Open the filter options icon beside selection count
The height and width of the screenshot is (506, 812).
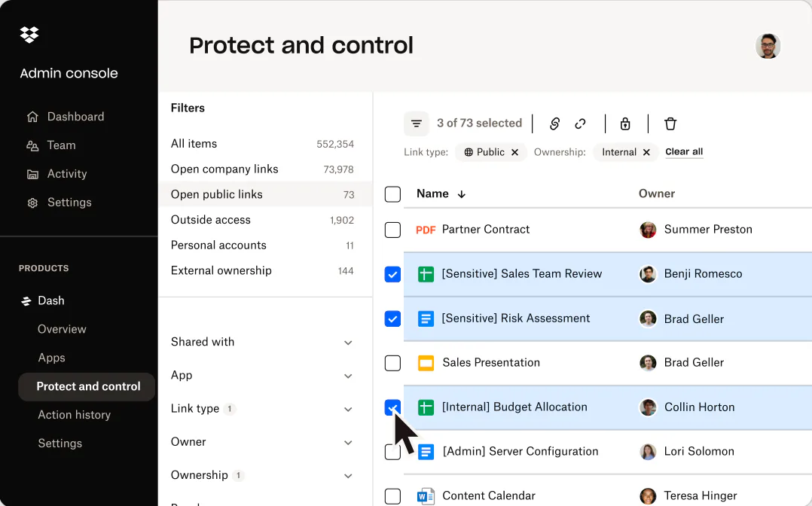point(417,123)
